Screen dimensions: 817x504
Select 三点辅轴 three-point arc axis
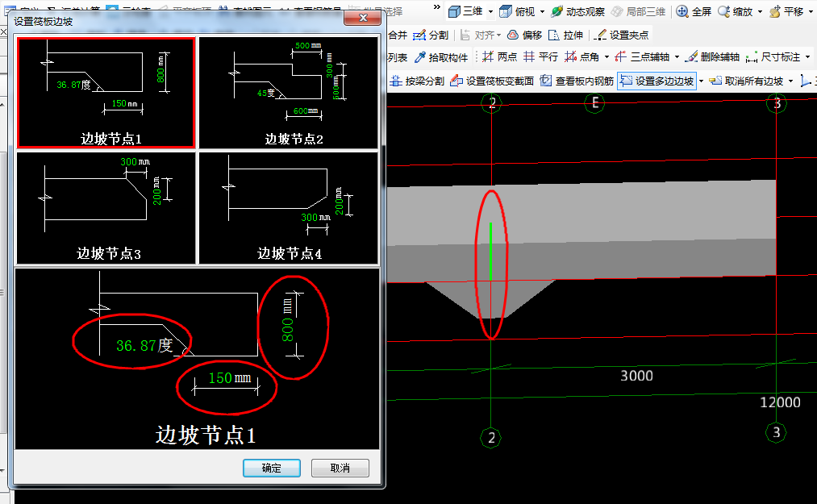tap(642, 56)
